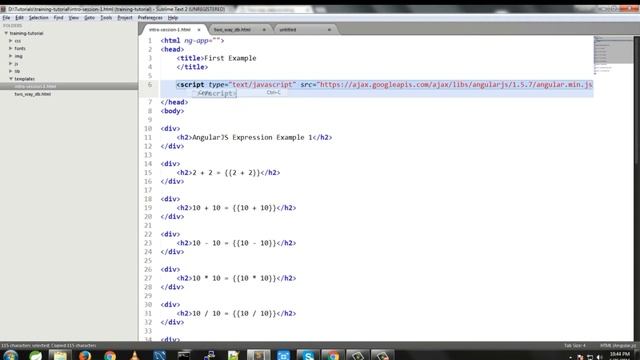Screen dimensions: 640x360
Task: Click the minimap code preview
Action: 612,55
